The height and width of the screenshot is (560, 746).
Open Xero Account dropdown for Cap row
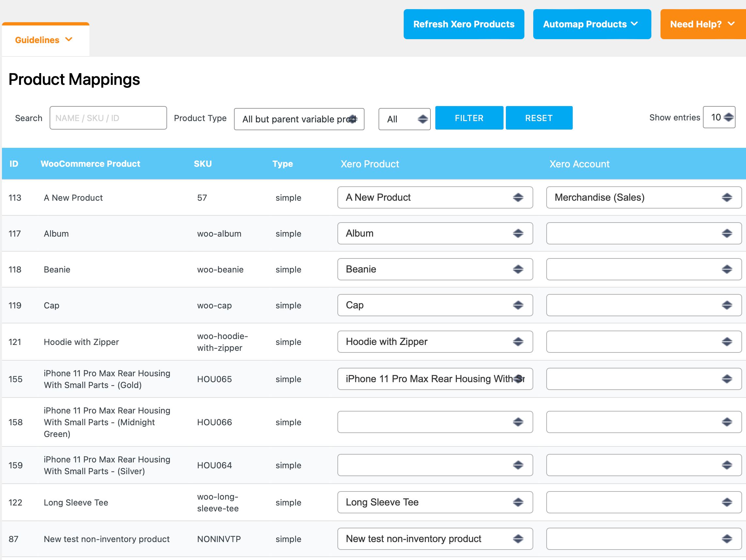tap(644, 305)
